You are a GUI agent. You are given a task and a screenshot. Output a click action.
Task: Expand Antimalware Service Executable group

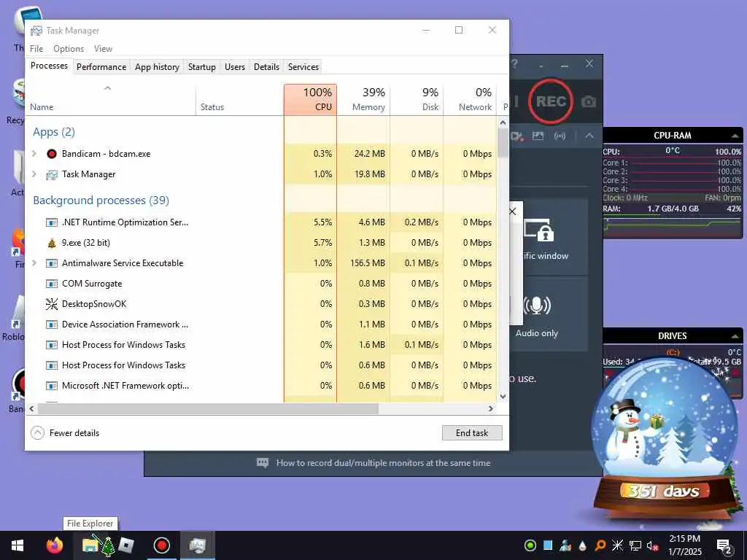click(34, 262)
